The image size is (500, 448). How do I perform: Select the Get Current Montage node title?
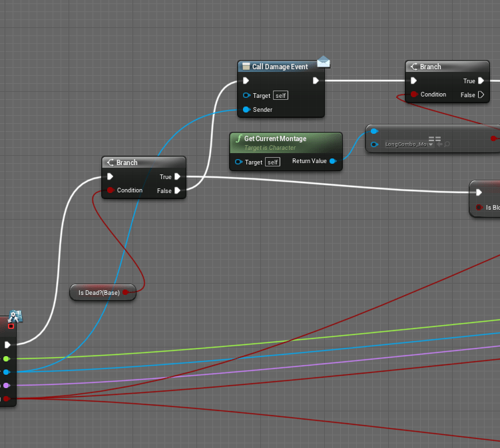(275, 138)
